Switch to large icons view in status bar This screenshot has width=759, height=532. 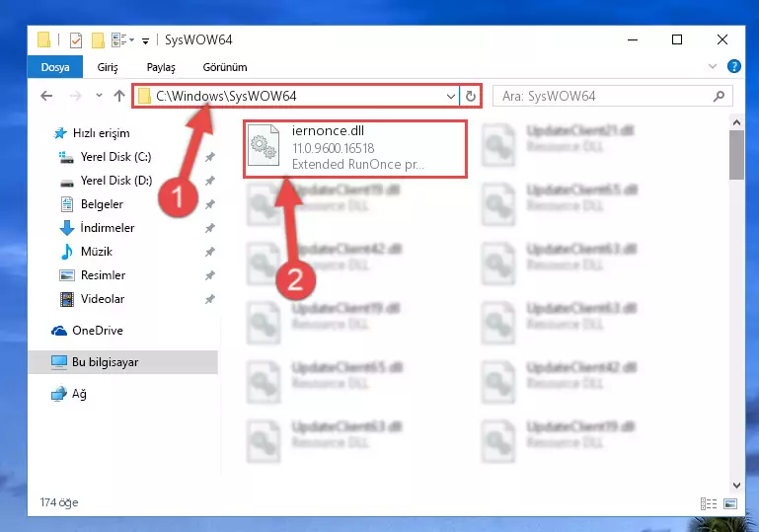(730, 504)
